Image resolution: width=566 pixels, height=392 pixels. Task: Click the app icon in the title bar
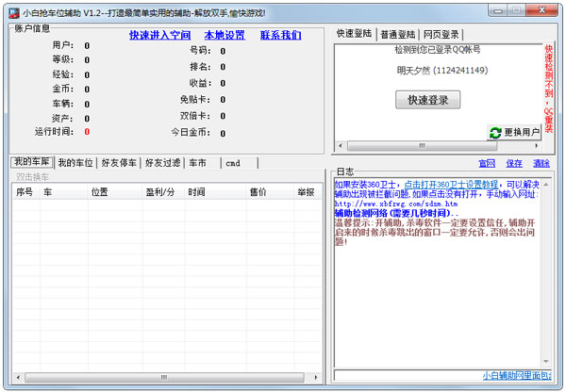[13, 11]
